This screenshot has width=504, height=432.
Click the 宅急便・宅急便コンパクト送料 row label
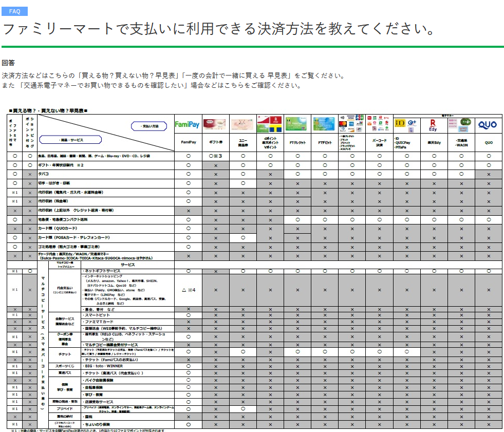[x=63, y=219]
